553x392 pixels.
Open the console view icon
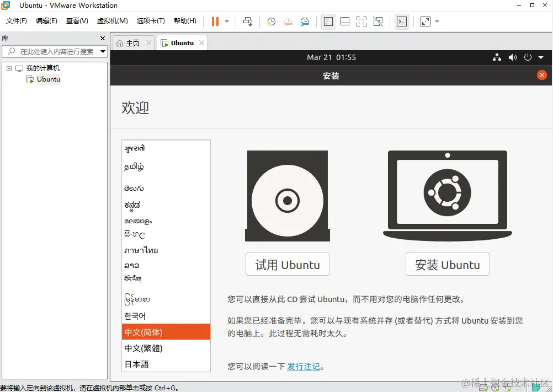pos(402,22)
